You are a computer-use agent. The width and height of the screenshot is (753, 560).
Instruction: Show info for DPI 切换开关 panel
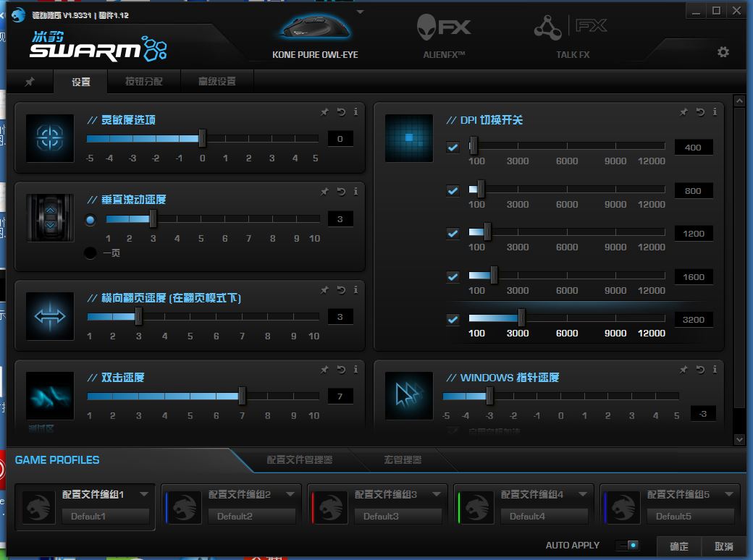click(x=715, y=112)
